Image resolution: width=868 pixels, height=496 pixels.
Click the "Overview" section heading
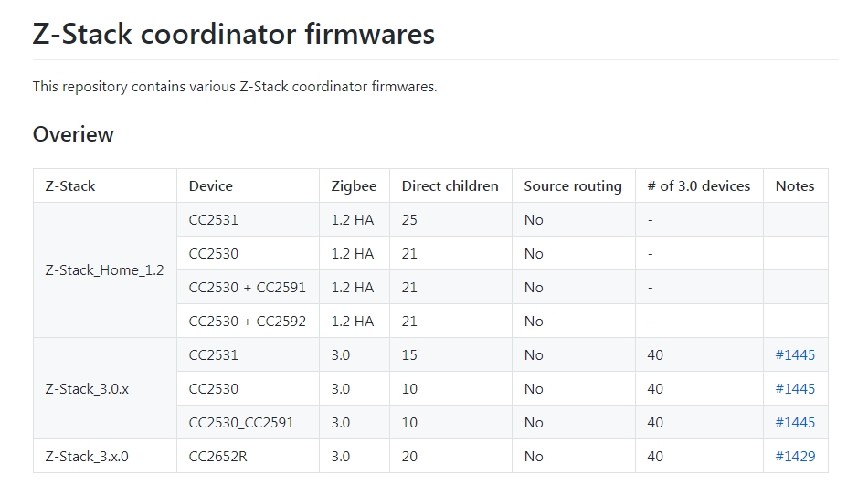coord(73,134)
